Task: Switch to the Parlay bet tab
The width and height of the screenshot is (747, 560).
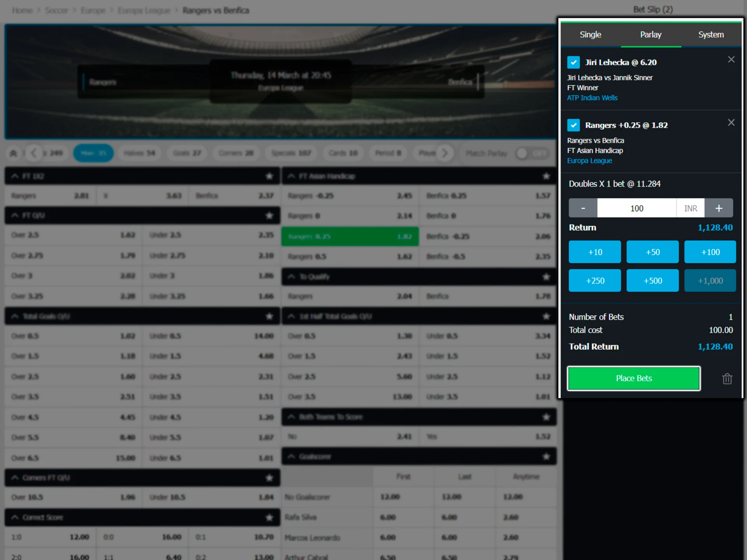Action: pos(651,35)
